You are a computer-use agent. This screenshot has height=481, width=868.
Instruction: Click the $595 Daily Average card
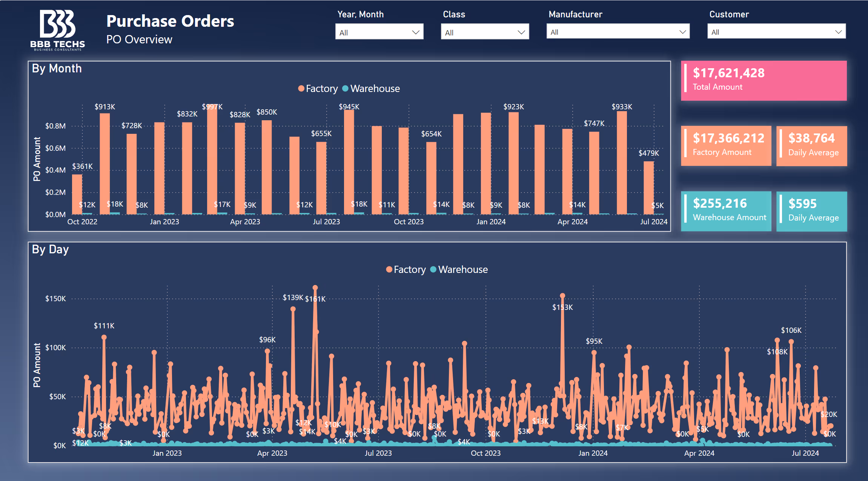[x=811, y=211]
